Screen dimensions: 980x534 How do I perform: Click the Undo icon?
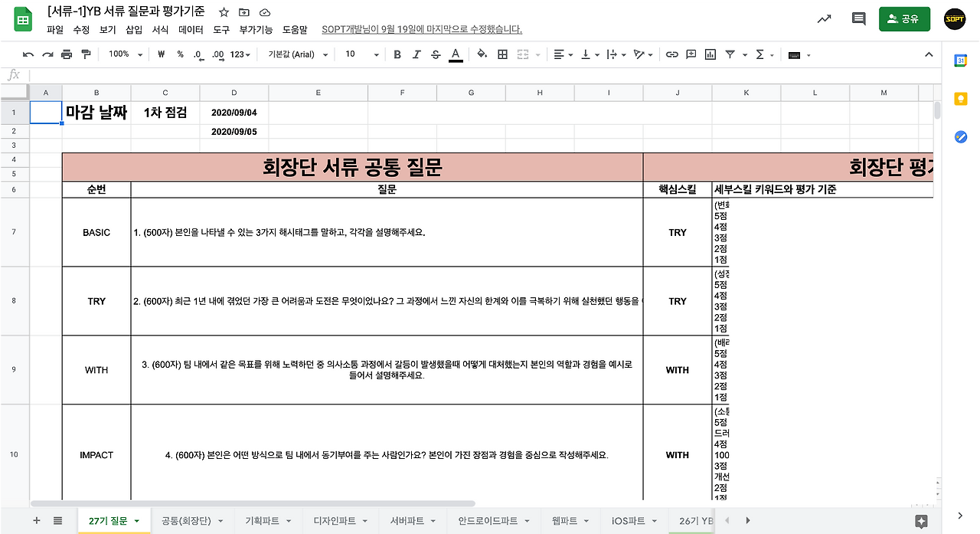tap(28, 54)
